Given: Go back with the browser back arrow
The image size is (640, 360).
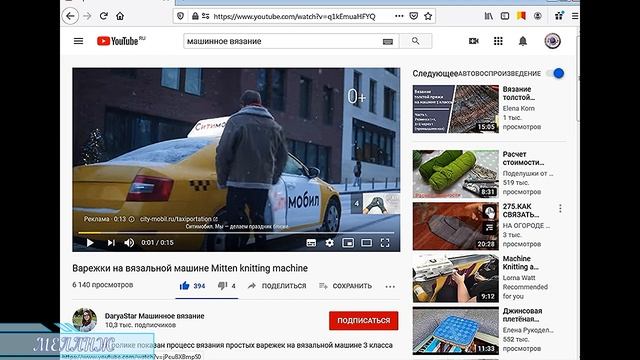Looking at the screenshot, I should click(x=70, y=16).
